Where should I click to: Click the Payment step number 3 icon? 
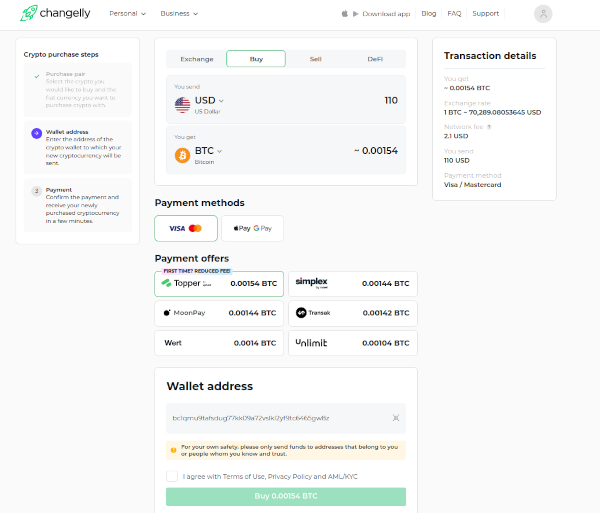(37, 191)
